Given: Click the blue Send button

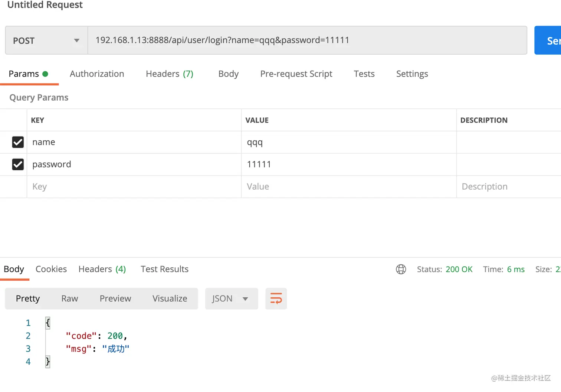Looking at the screenshot, I should 548,40.
